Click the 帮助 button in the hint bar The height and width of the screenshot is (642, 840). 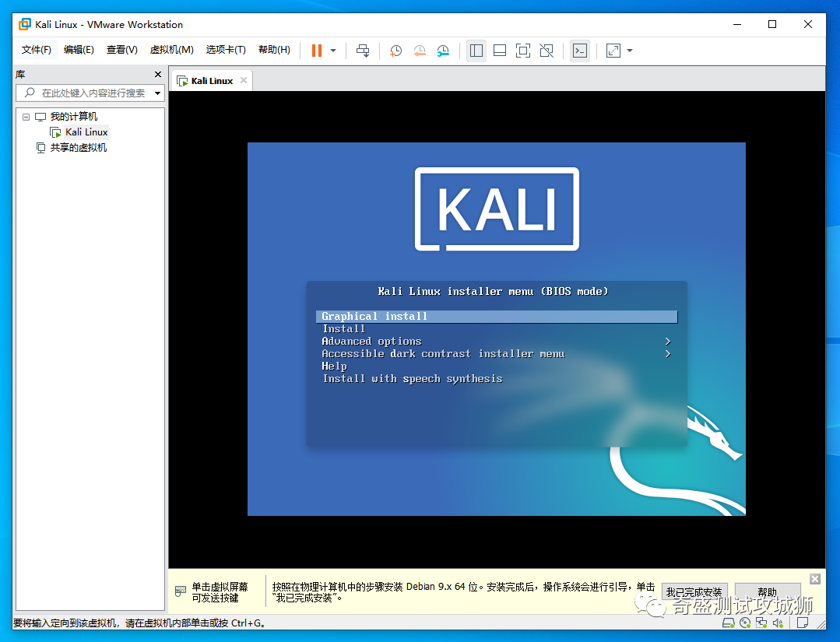click(x=767, y=592)
